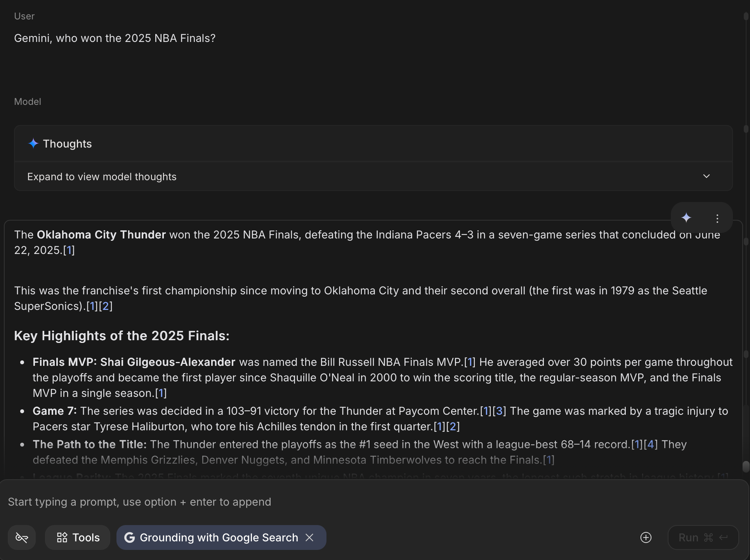
Task: Click the Google G icon on the grounding chip
Action: coord(130,537)
